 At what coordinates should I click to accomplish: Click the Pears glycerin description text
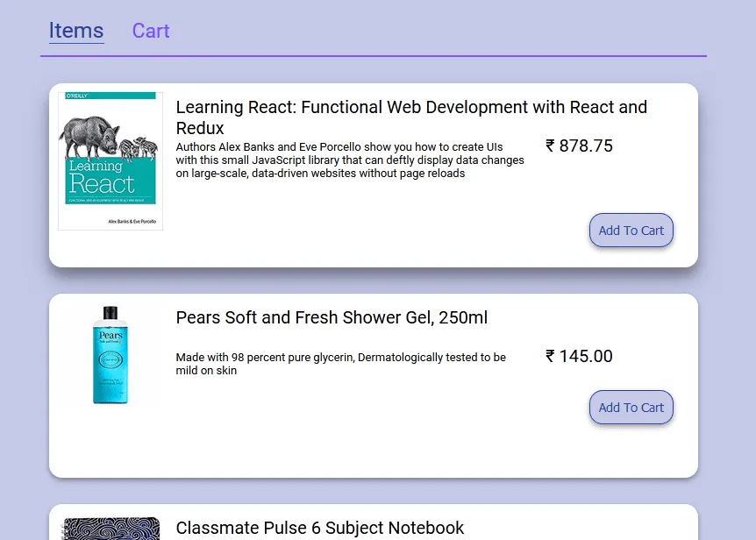click(x=340, y=364)
